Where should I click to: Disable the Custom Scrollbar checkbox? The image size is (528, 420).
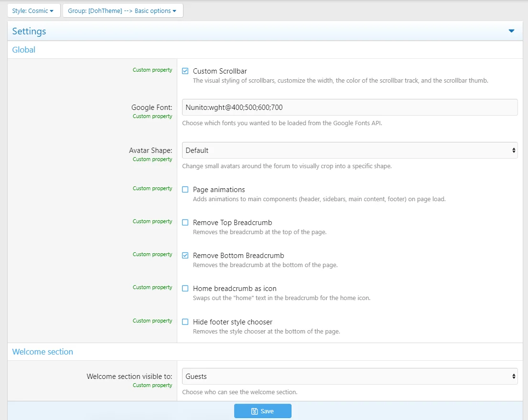click(185, 71)
